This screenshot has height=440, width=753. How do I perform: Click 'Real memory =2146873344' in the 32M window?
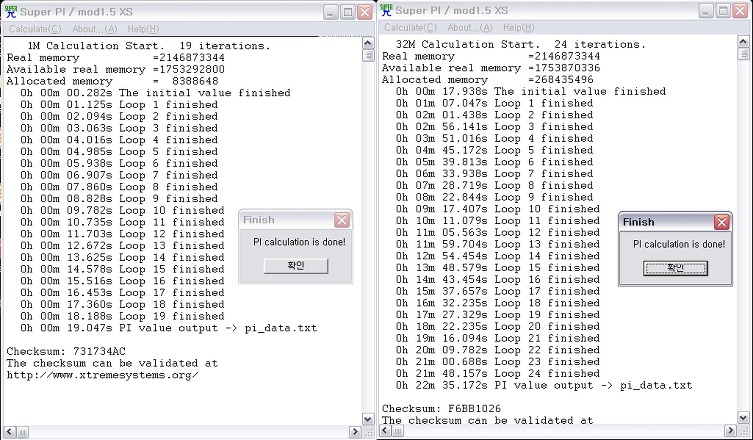(x=491, y=56)
